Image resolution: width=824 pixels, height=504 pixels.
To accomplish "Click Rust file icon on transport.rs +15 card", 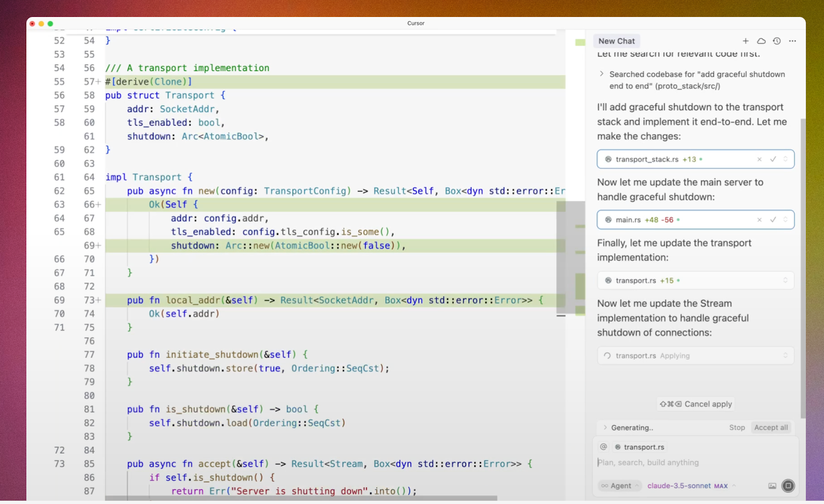I will [x=608, y=281].
